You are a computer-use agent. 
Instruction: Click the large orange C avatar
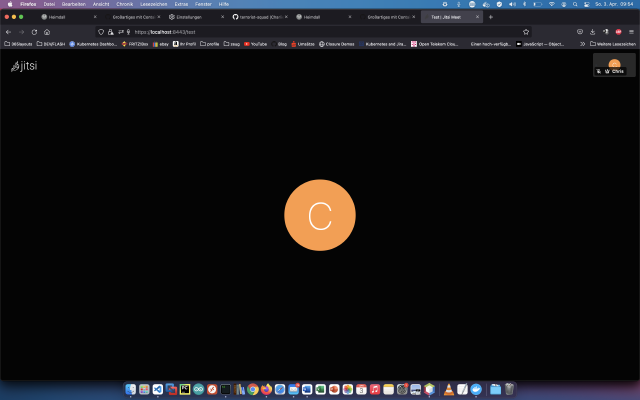point(320,215)
